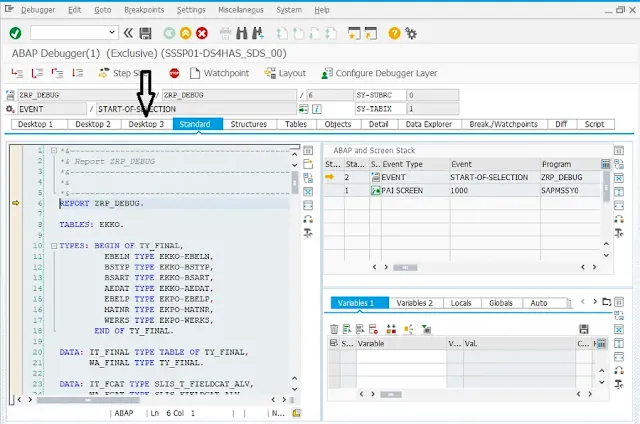Click the save icon in Variables toolbar
The height and width of the screenshot is (424, 640).
click(584, 329)
